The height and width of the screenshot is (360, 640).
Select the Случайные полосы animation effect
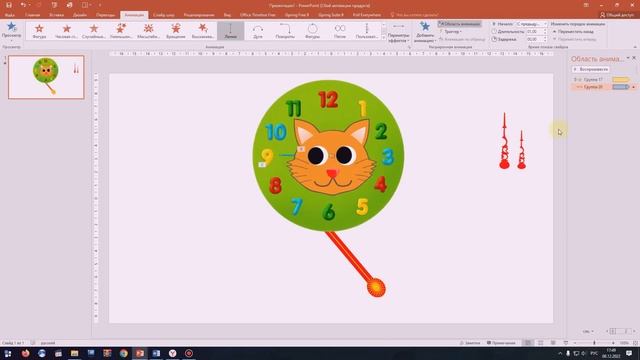94,31
